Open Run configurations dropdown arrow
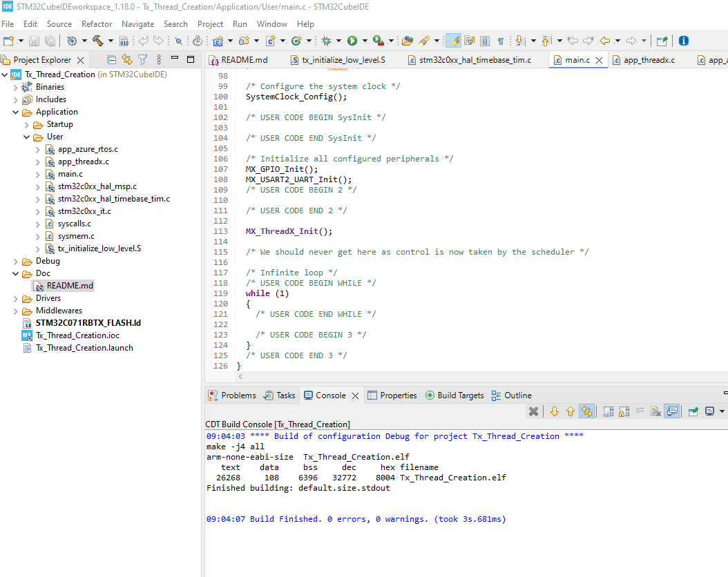728x577 pixels. coord(365,41)
